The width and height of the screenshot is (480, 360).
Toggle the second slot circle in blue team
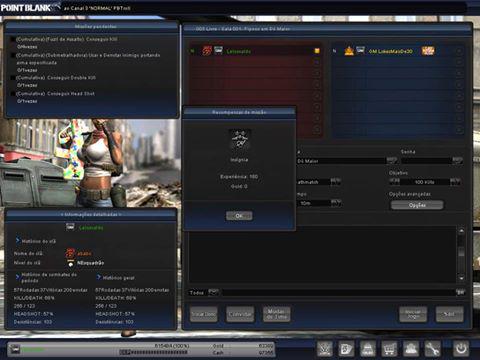point(459,62)
